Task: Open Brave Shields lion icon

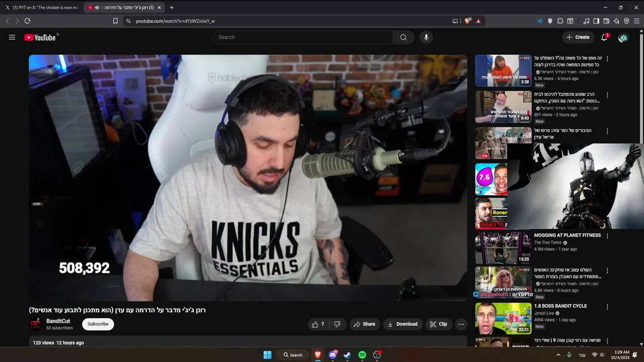Action: 467,21
